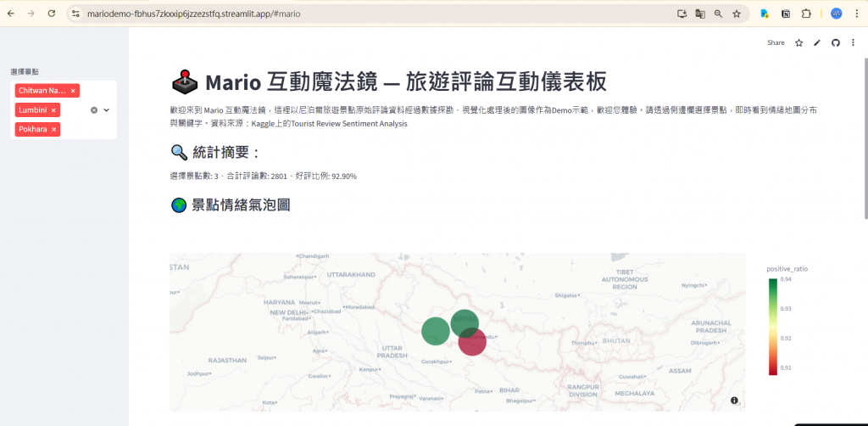868x426 pixels.
Task: Click the 選擇景點 sidebar label
Action: 25,72
